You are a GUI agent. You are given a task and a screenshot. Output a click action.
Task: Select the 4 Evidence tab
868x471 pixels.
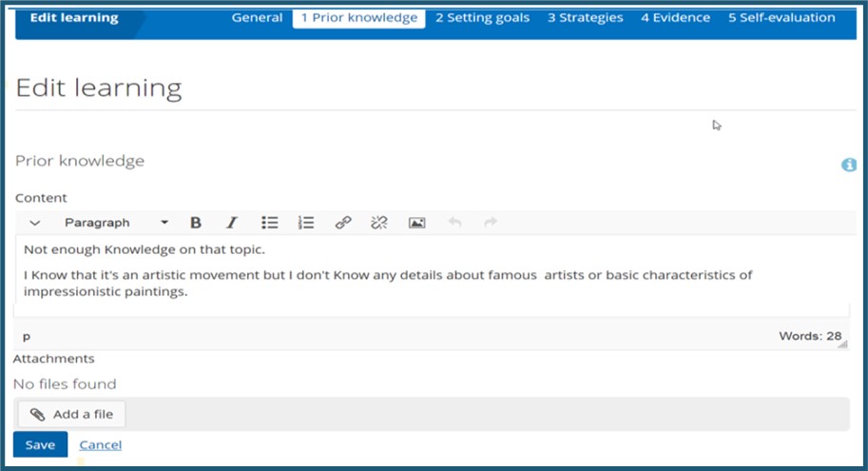(x=675, y=17)
